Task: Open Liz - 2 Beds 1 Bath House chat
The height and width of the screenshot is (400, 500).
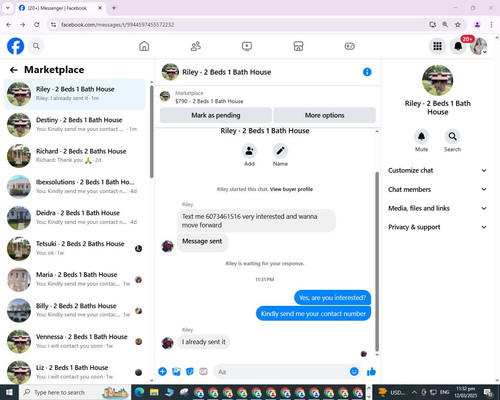Action: (x=75, y=372)
